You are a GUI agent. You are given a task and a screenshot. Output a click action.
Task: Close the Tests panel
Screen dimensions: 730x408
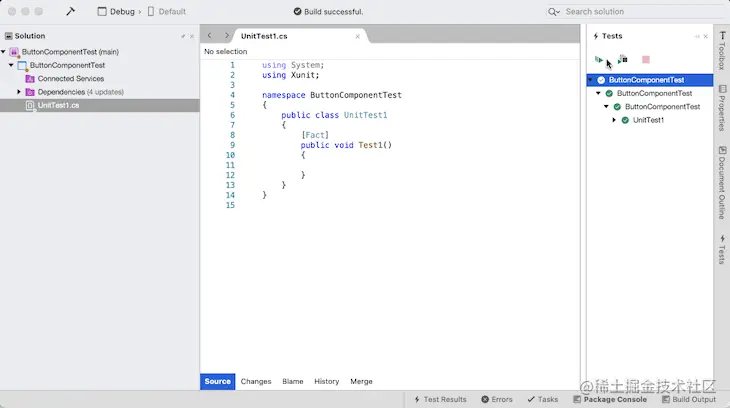coord(706,36)
